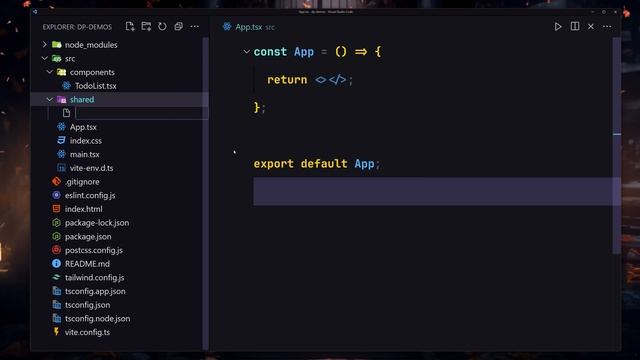Click the lightning icon beside vite.config.ts

[x=56, y=331]
